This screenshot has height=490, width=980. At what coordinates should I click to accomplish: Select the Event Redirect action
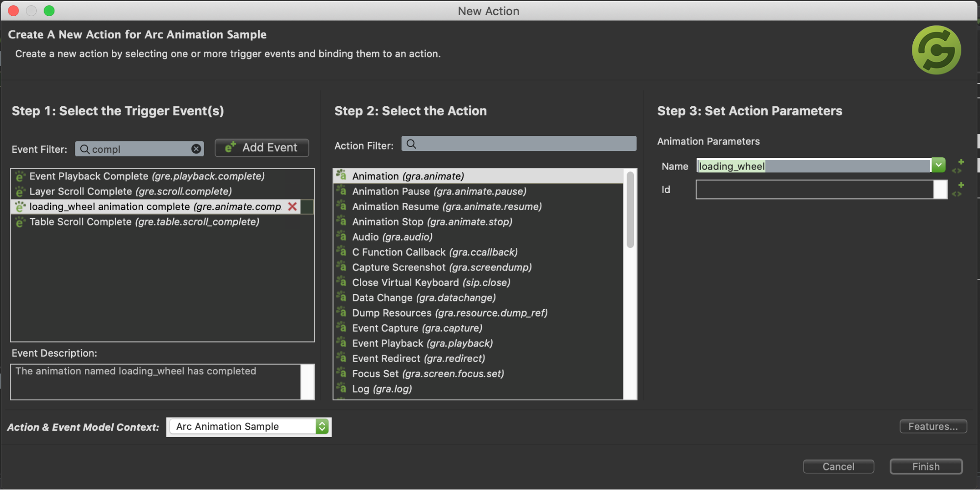pyautogui.click(x=478, y=359)
